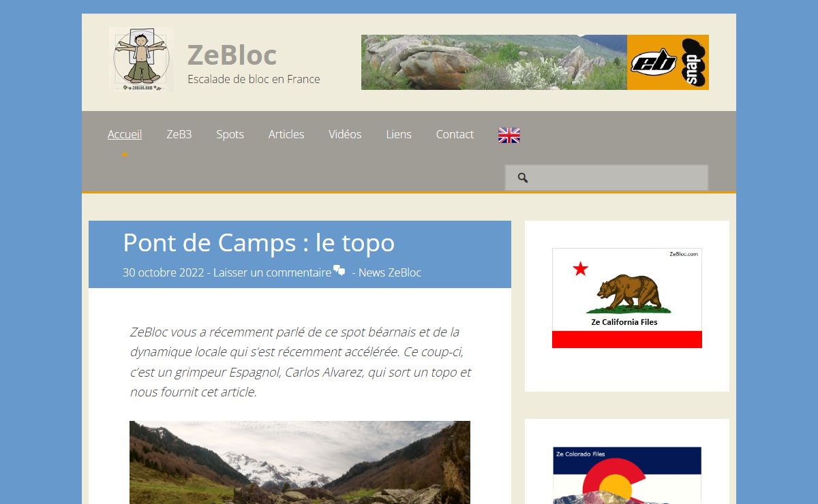Open the Ze California Files bear image

click(x=627, y=298)
